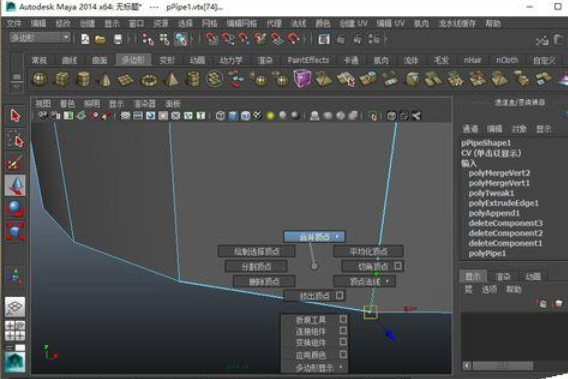Create new layer icon in layer editor
The width and height of the screenshot is (568, 379).
click(x=558, y=304)
